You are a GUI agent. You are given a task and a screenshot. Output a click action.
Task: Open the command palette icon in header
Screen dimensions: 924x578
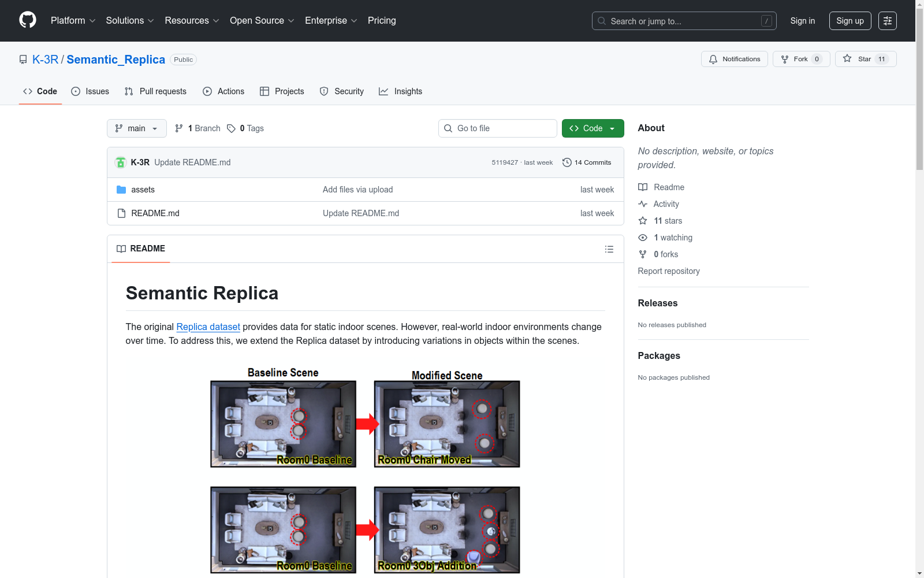click(x=888, y=21)
